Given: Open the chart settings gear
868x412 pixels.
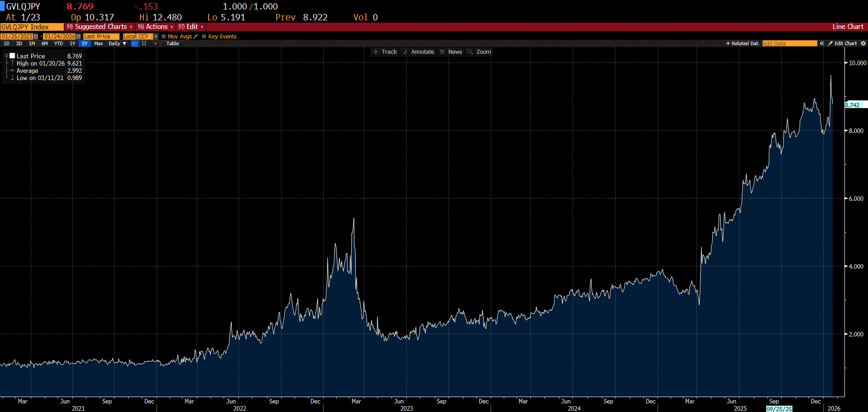Looking at the screenshot, I should point(863,43).
